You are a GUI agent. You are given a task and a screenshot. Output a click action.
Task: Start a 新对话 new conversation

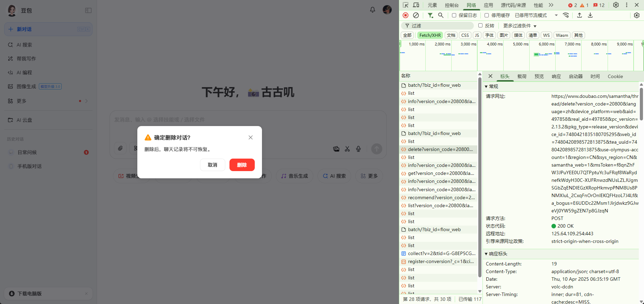[48, 29]
